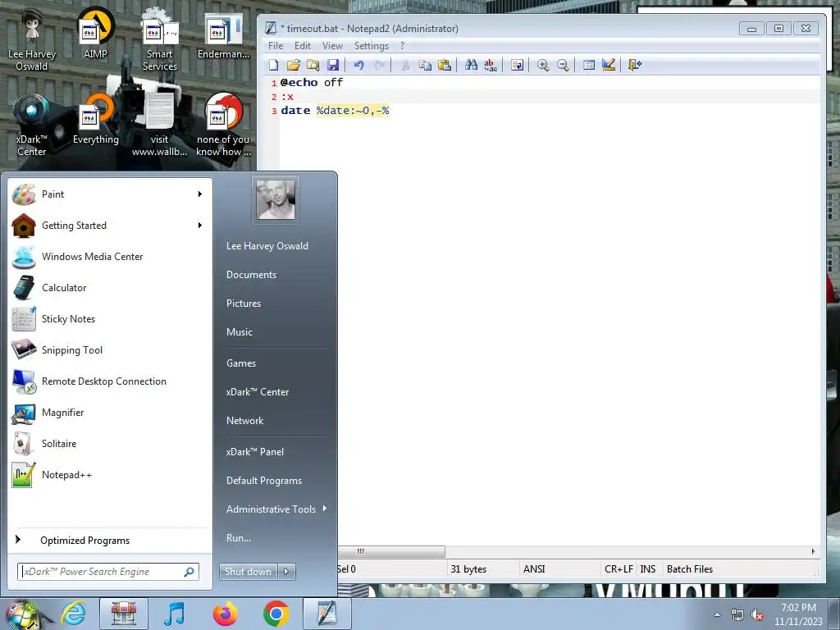This screenshot has width=840, height=630.
Task: Open the Lee Harvey Oswald user folder link
Action: coord(267,246)
